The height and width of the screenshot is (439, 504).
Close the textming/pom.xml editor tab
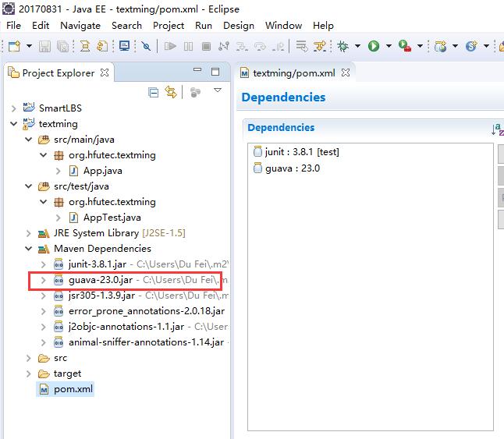(x=346, y=73)
